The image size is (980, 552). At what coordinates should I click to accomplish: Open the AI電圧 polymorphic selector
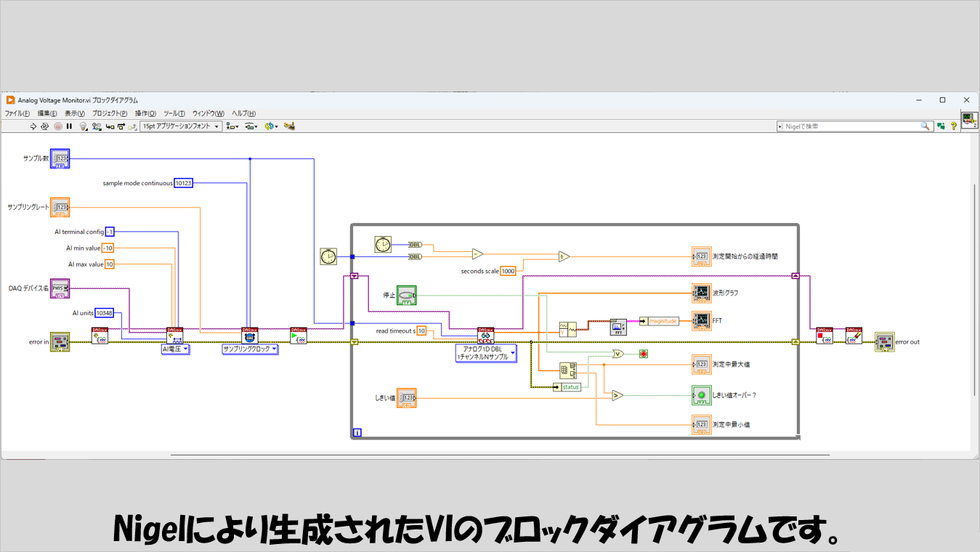point(175,349)
